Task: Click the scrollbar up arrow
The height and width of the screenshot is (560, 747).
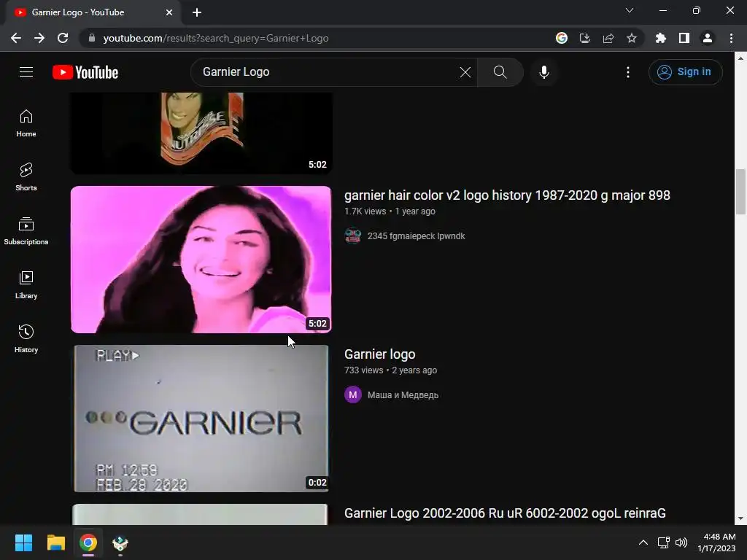Action: pyautogui.click(x=740, y=58)
